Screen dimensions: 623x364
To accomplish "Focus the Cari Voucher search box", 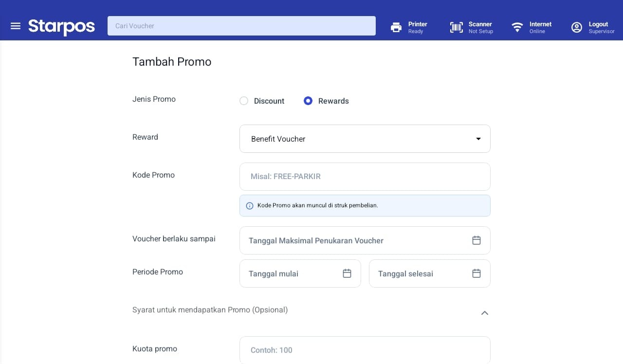I will pos(241,26).
